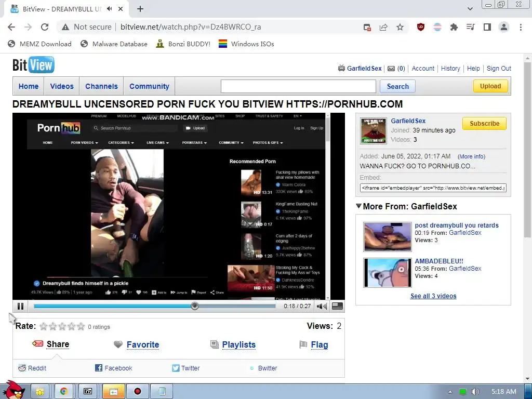
Task: Subscribe to the channel
Action: tap(484, 124)
